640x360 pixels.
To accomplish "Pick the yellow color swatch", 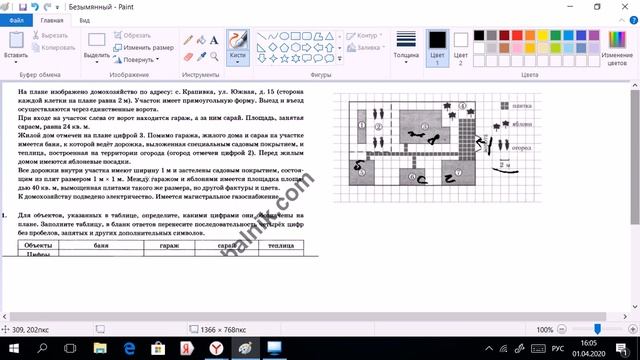I will (543, 36).
